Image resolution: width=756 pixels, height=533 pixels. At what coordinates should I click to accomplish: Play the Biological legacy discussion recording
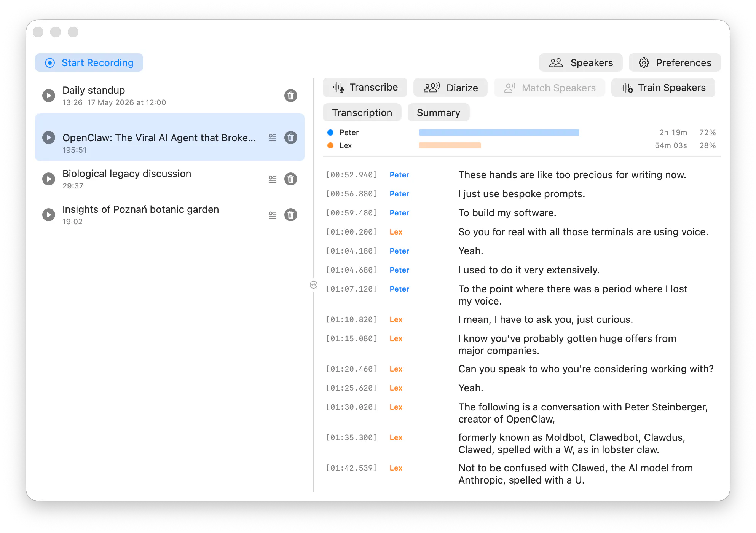48,179
